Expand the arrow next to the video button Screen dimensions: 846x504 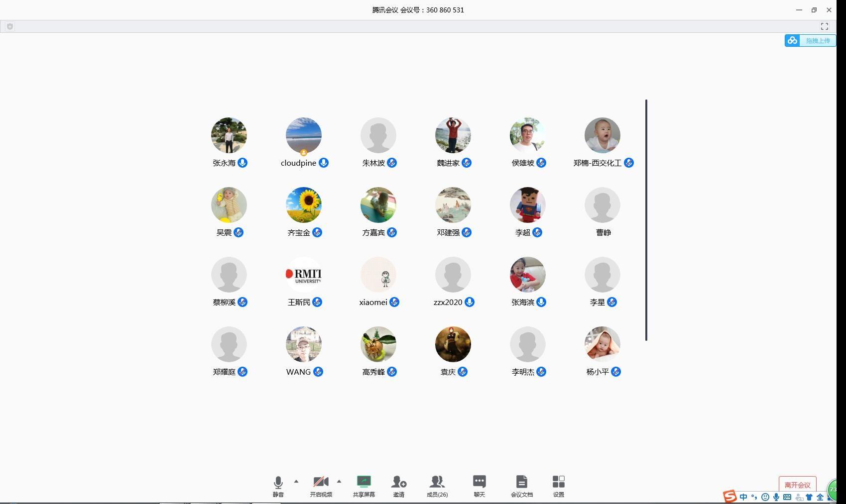coord(339,481)
